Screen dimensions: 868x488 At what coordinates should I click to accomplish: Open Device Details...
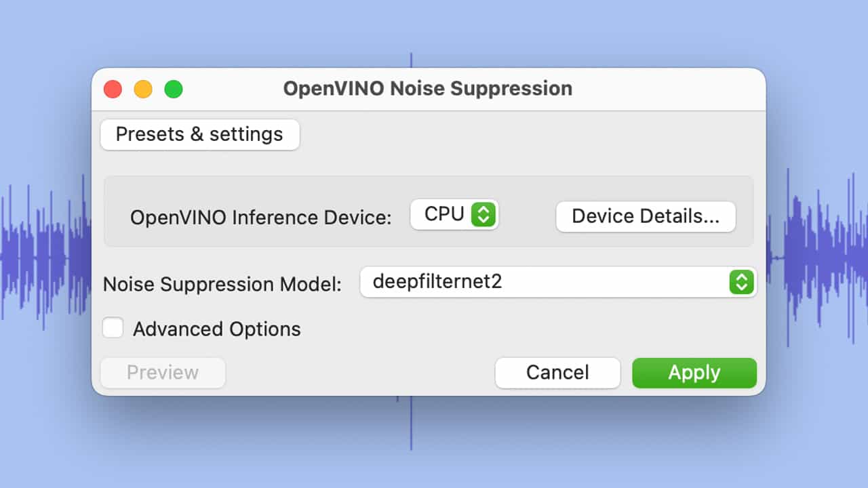pos(646,216)
